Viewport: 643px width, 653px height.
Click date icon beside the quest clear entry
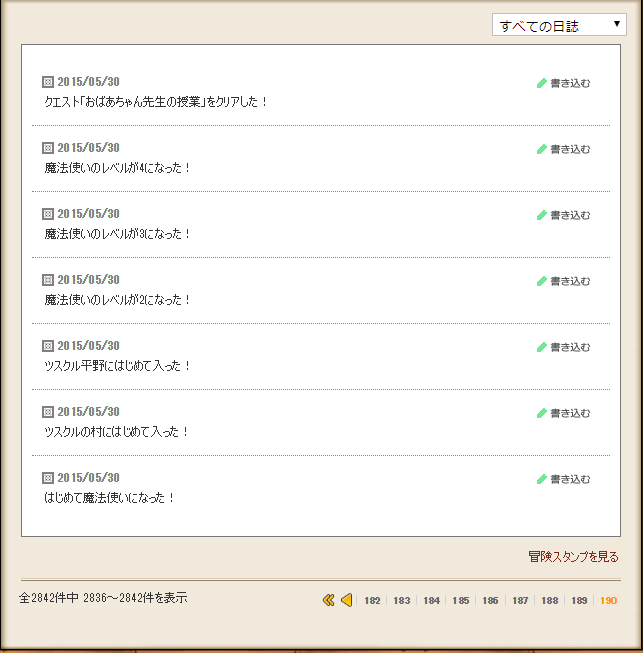point(47,82)
